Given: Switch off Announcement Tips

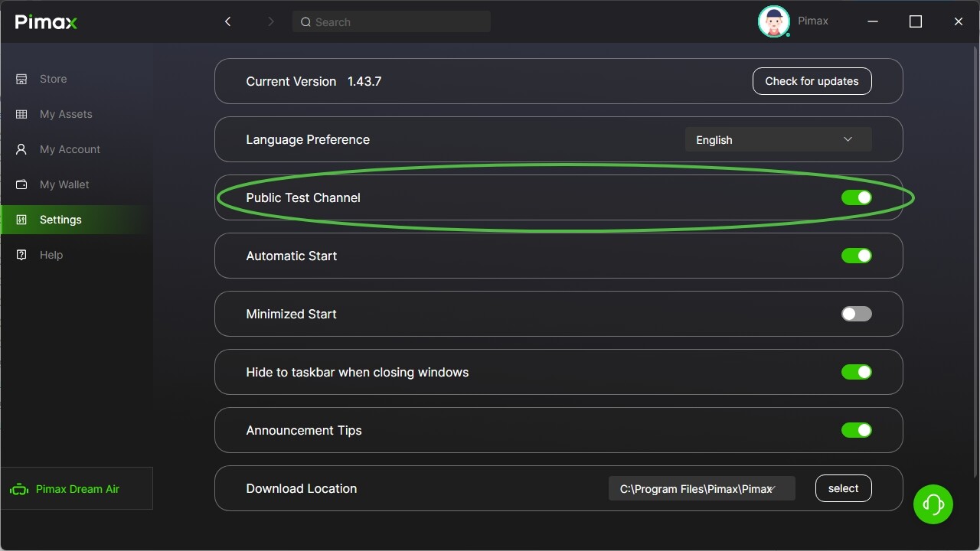Looking at the screenshot, I should pyautogui.click(x=856, y=430).
